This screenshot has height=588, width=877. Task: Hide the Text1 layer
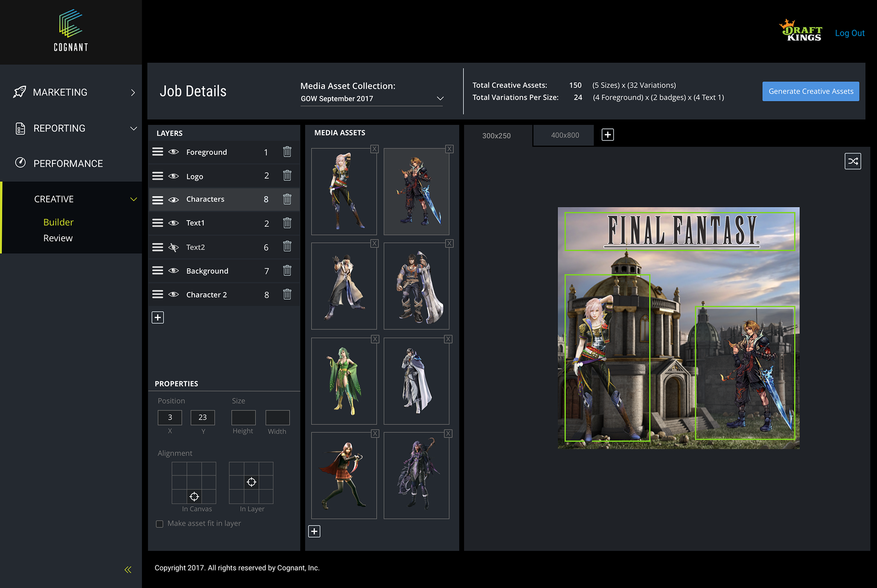point(174,223)
